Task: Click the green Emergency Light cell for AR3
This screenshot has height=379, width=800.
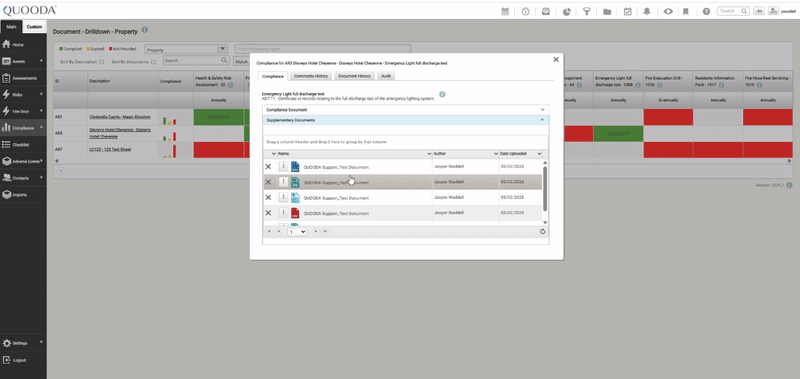Action: pos(618,134)
